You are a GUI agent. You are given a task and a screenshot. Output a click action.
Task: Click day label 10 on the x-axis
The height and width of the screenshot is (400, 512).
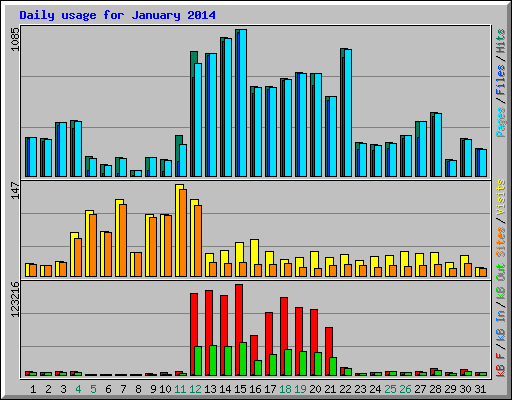(x=165, y=389)
